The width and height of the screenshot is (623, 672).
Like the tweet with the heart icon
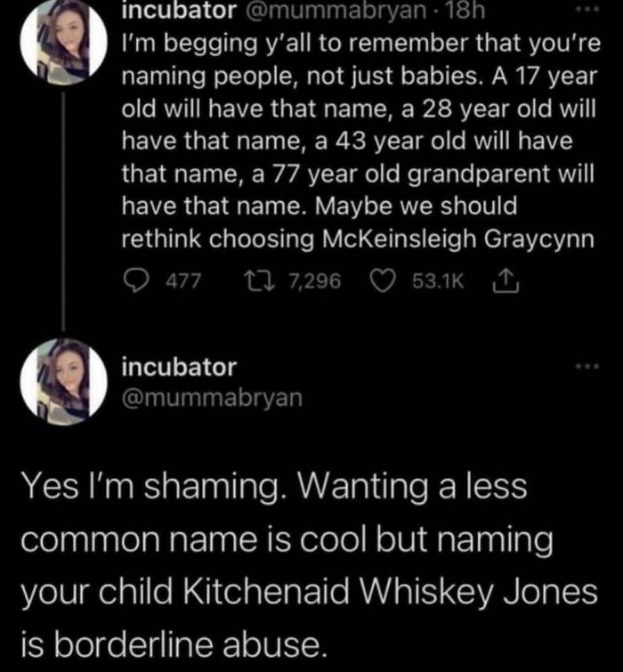tap(384, 283)
